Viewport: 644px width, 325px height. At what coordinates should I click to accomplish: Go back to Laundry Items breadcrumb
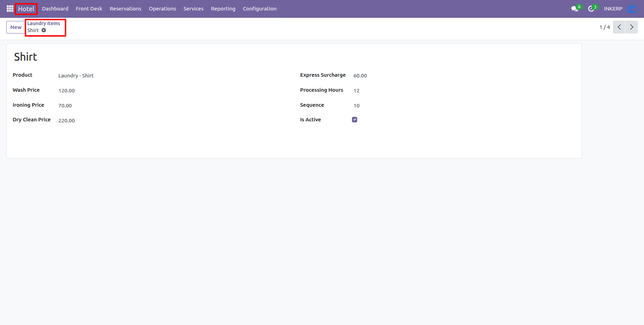pos(44,23)
